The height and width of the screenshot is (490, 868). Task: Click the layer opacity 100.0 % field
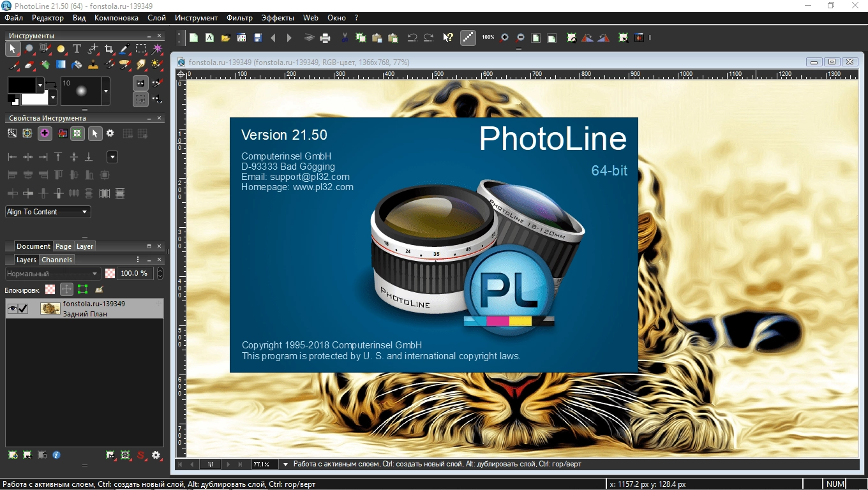click(x=135, y=273)
